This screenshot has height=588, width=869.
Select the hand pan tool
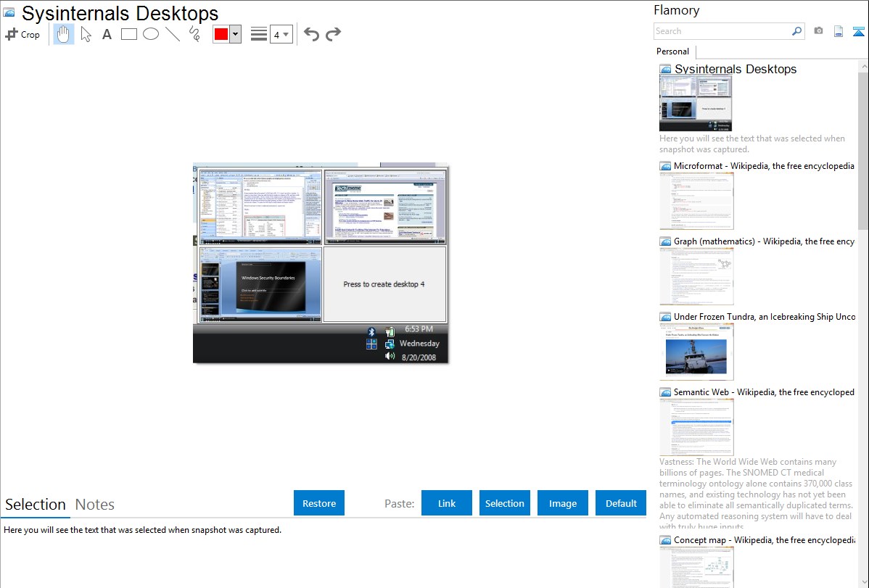tap(63, 34)
